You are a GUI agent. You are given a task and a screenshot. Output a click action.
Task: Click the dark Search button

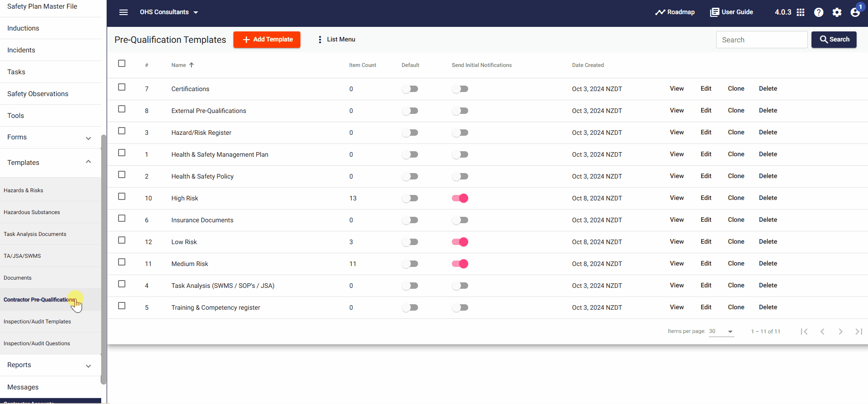834,40
